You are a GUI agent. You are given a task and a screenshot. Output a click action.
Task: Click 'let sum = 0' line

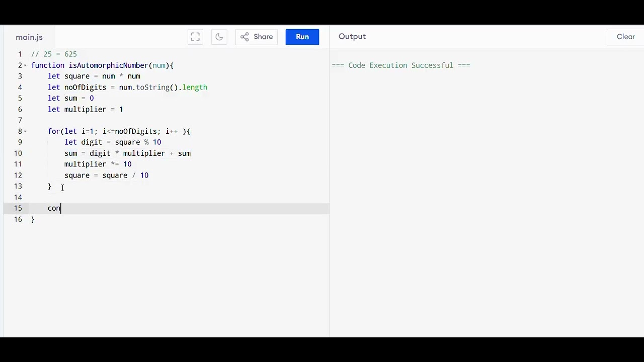[x=71, y=99]
